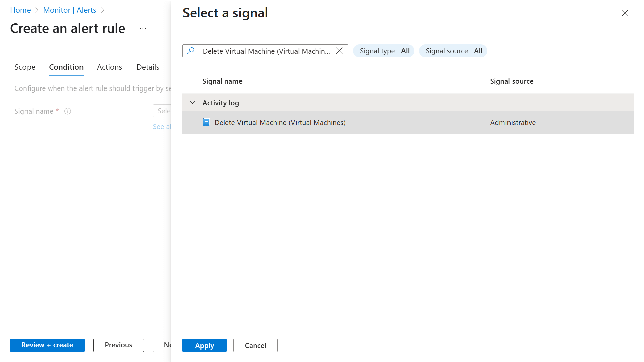Switch to the Scope tab

(x=25, y=67)
